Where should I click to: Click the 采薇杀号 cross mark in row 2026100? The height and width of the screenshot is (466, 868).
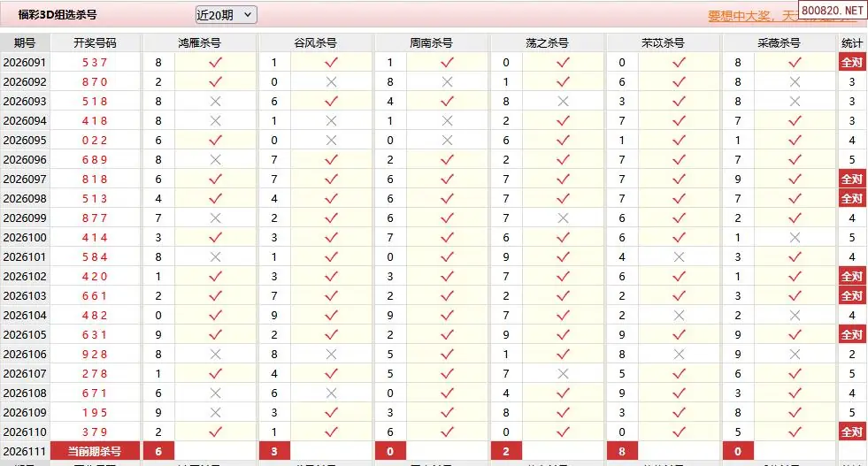point(795,237)
